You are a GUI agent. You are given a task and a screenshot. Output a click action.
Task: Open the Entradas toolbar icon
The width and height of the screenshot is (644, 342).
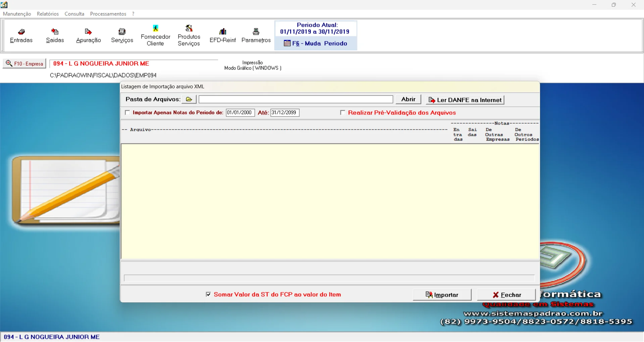point(21,35)
